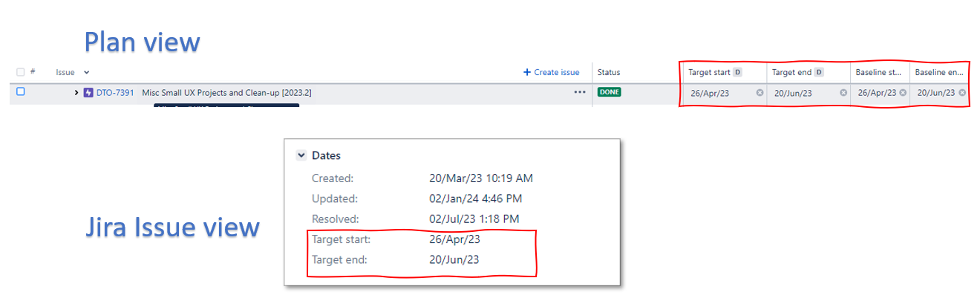The height and width of the screenshot is (304, 980).
Task: Click the Baseline end column header
Action: [x=938, y=72]
